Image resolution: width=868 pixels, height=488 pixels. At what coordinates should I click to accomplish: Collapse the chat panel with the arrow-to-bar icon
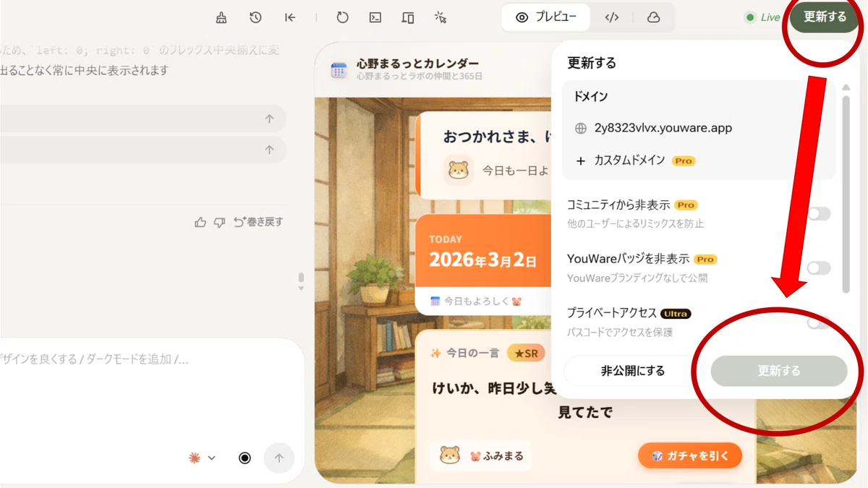(x=290, y=17)
